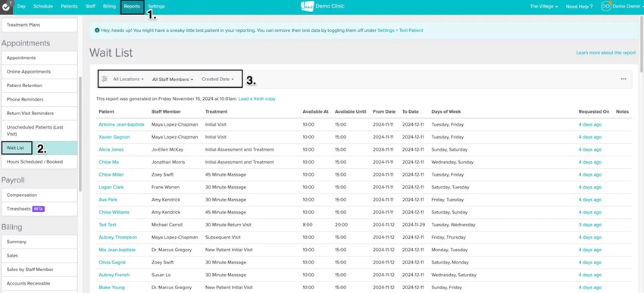Open Hours Scheduled / Booked report
Screen dimensions: 644x293
(39, 162)
